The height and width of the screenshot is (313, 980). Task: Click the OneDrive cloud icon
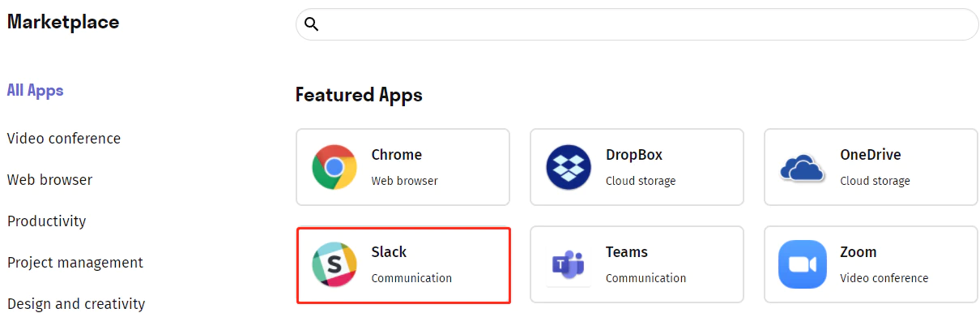[802, 168]
